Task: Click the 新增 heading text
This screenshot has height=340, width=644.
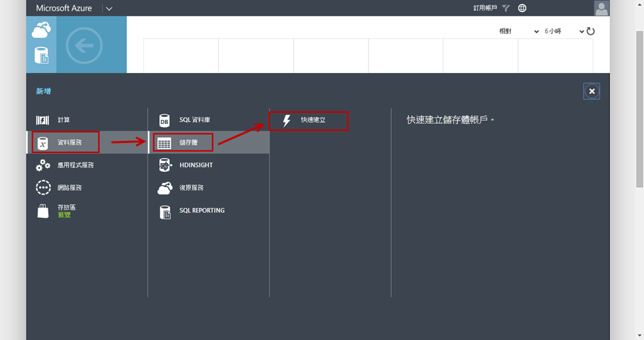Action: click(43, 91)
